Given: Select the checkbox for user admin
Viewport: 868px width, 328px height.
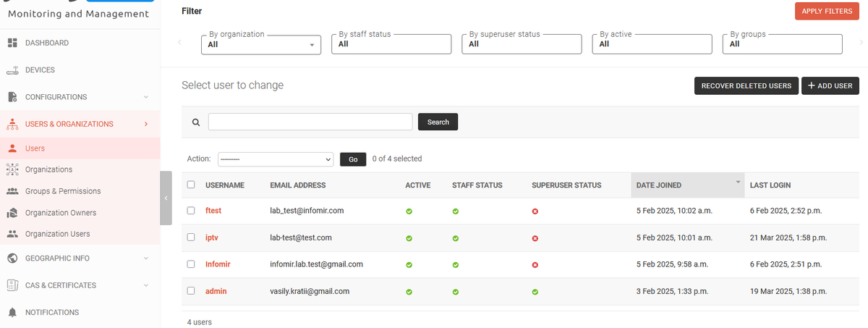Looking at the screenshot, I should tap(191, 291).
